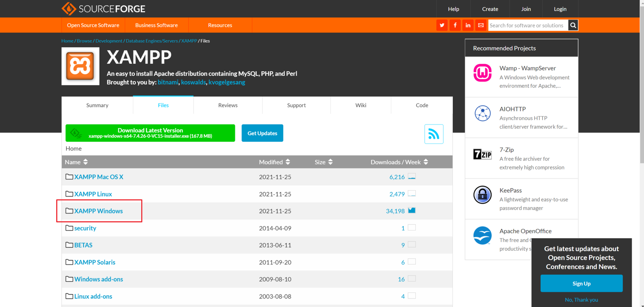The image size is (644, 307).
Task: Open the security folder link
Action: tap(85, 228)
